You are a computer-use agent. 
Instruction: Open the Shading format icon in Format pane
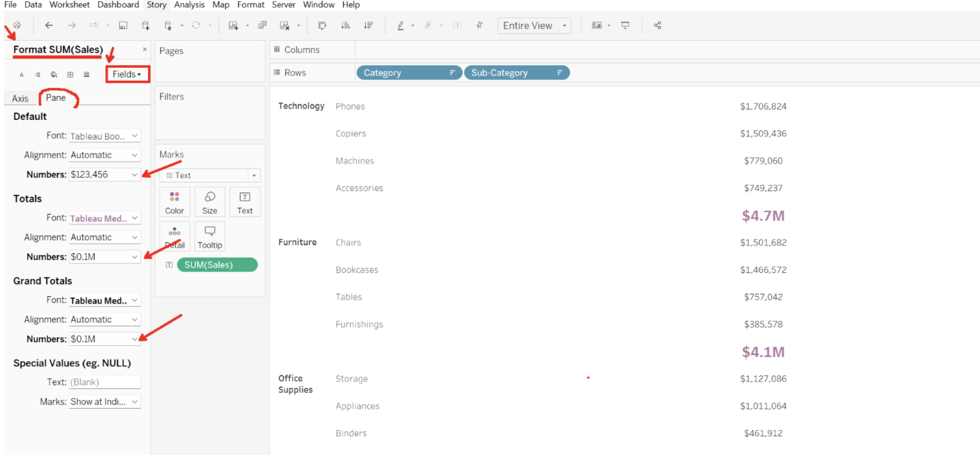54,74
